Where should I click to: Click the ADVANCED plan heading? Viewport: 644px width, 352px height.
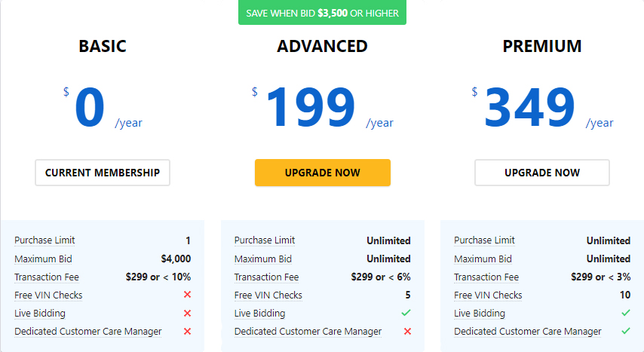pyautogui.click(x=323, y=46)
